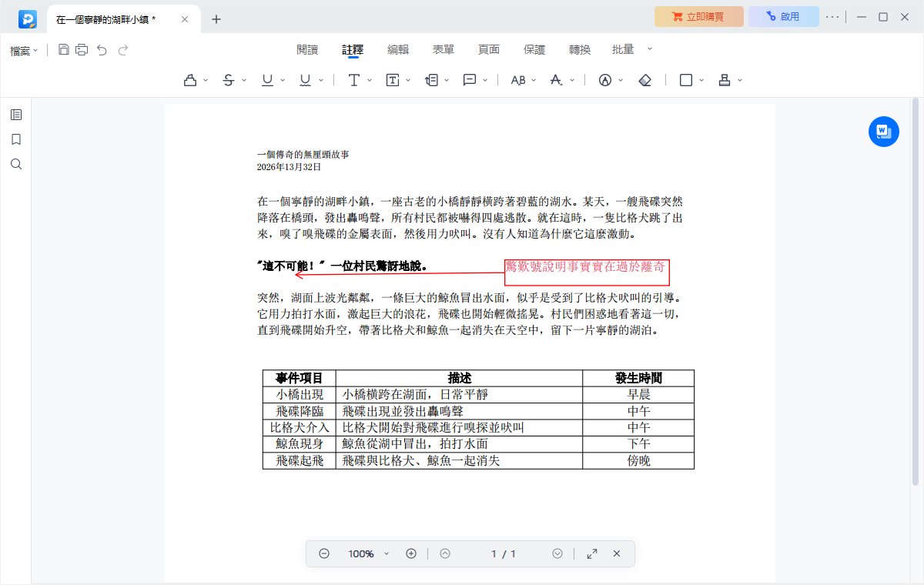
Task: Select the stamp tool
Action: (725, 79)
